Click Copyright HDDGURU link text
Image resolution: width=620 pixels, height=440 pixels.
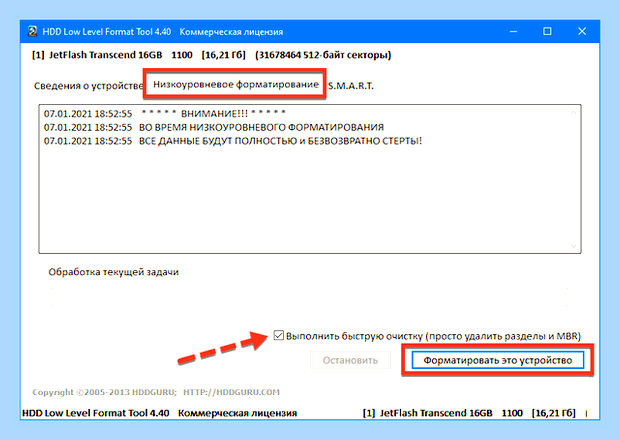coord(156,392)
